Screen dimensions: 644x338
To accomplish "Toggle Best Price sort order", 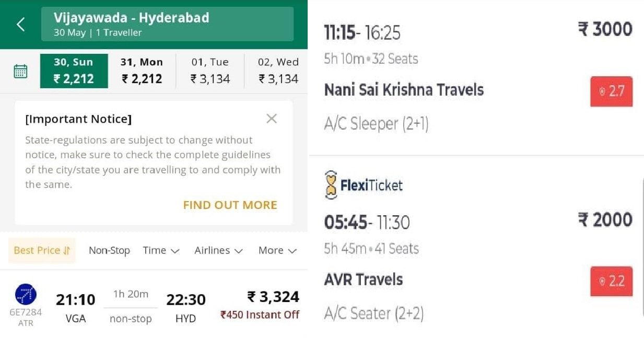I will (42, 250).
